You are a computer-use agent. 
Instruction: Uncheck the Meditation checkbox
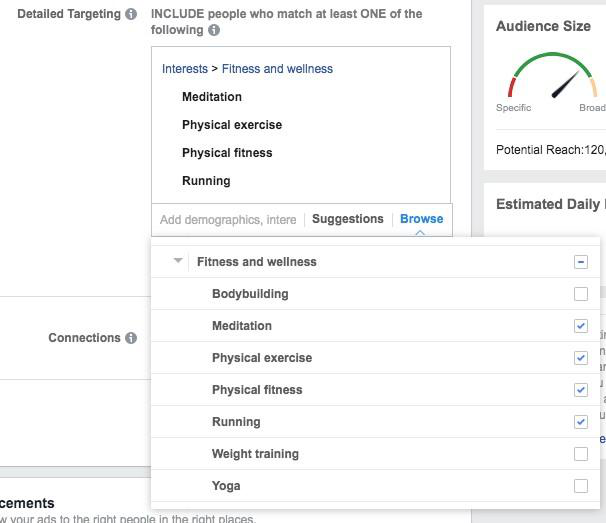tap(581, 326)
